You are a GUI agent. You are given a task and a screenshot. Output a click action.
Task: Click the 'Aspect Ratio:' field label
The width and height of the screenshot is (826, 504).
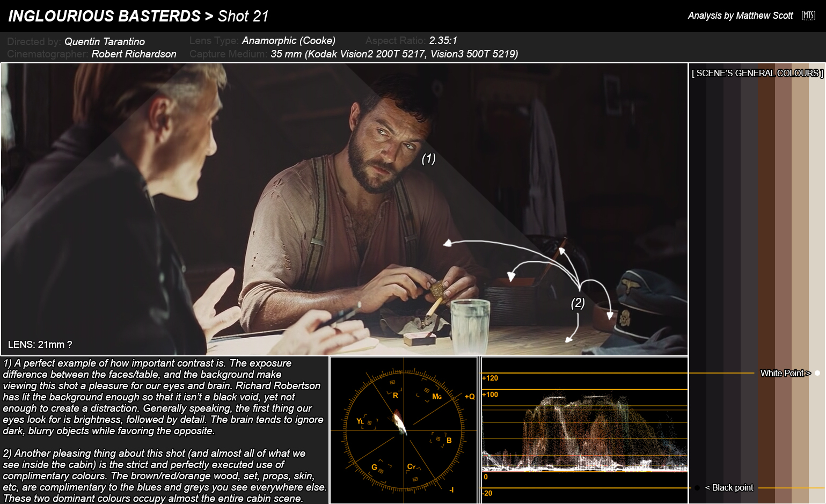396,40
